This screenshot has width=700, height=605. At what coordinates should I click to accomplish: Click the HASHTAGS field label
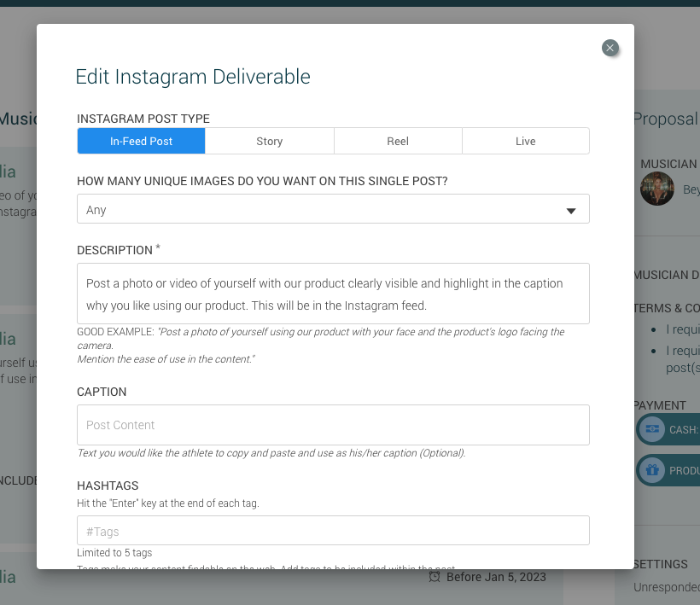point(108,486)
